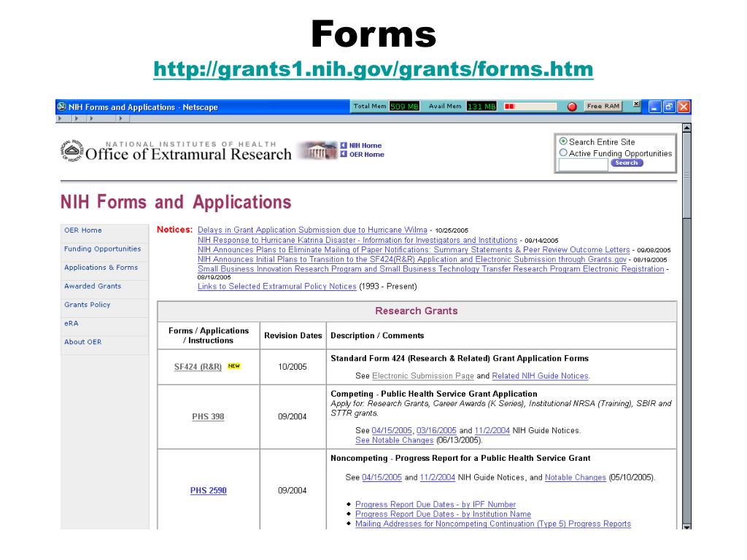Open the PHS 2590 form link

pos(208,490)
